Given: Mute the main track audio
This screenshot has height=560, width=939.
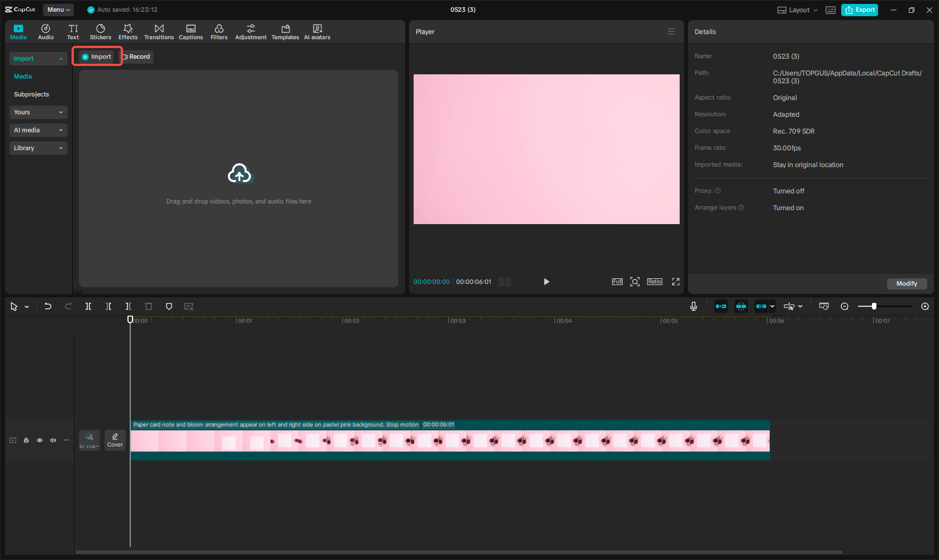Looking at the screenshot, I should [x=53, y=440].
